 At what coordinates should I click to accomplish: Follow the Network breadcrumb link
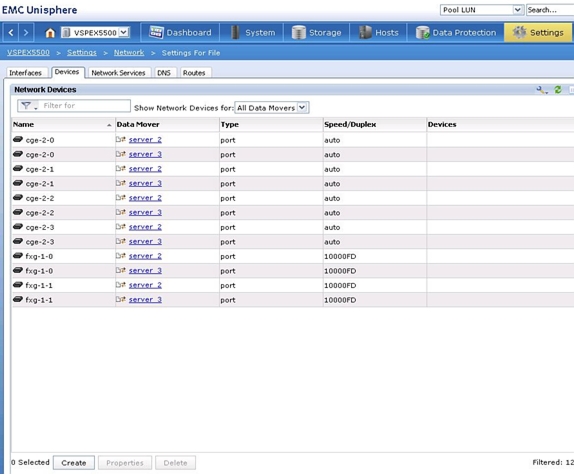coord(129,53)
